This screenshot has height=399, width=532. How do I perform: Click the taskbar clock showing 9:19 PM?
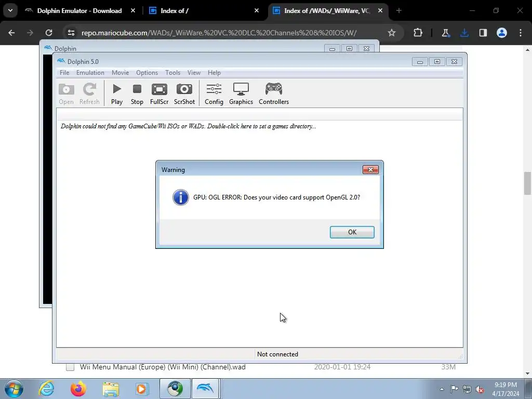(506, 389)
